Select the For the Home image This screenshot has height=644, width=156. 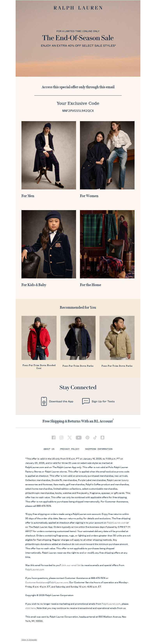point(107,244)
